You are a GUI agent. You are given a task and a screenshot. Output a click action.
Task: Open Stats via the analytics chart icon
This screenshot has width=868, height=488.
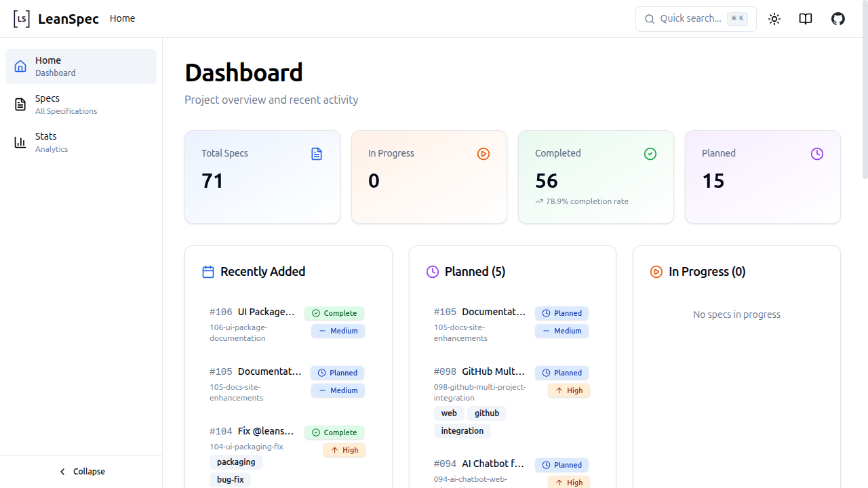(20, 142)
